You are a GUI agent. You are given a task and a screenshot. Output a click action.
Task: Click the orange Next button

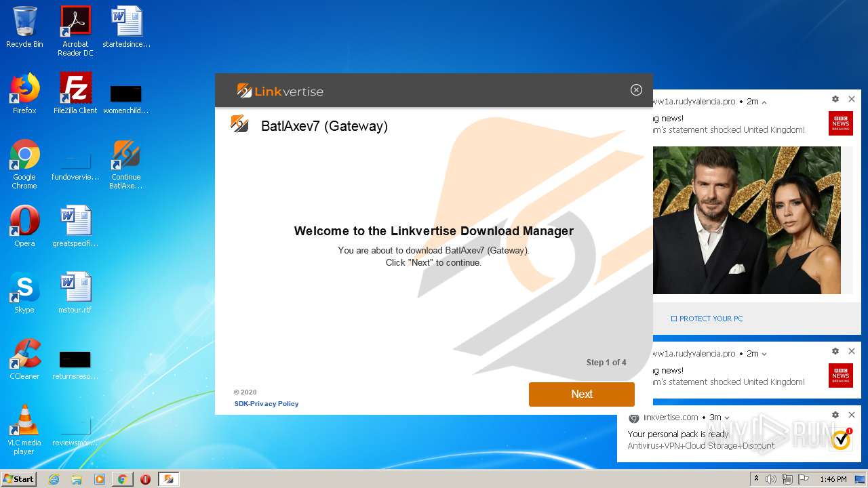[x=582, y=394]
